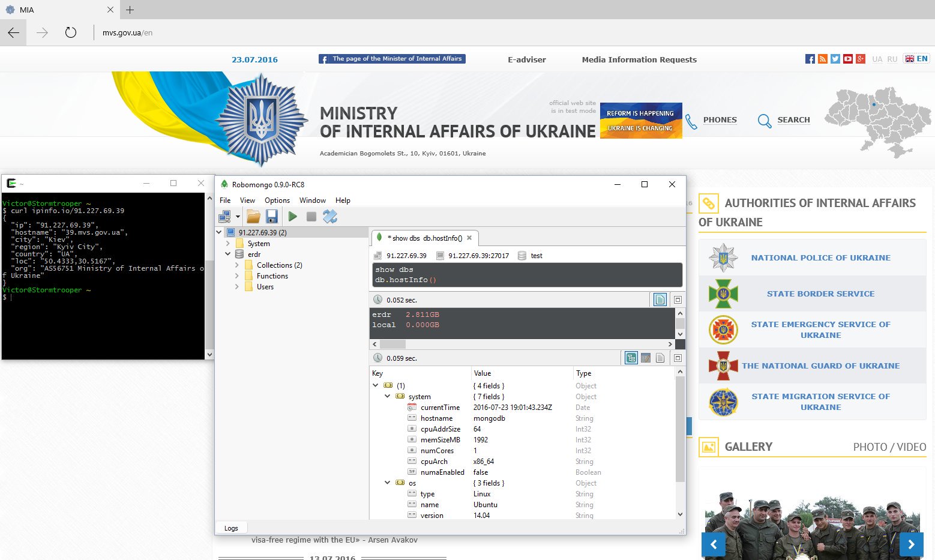Expand the Collections (2) folder

point(237,265)
